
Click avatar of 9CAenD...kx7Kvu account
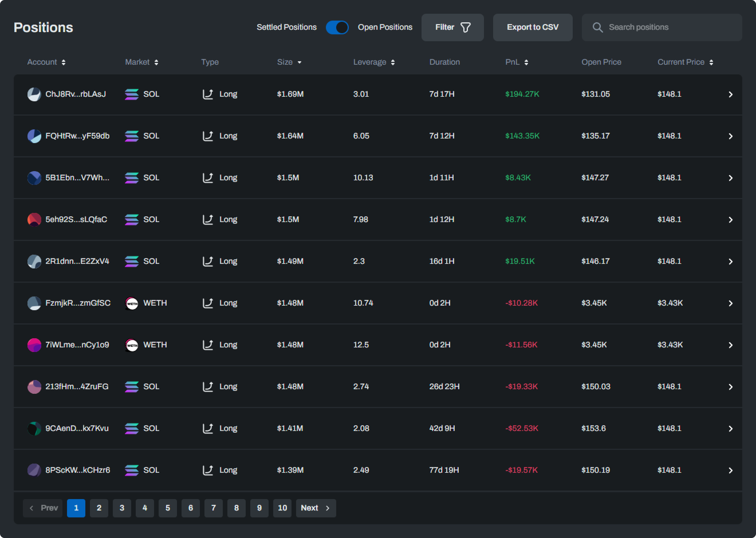click(34, 428)
